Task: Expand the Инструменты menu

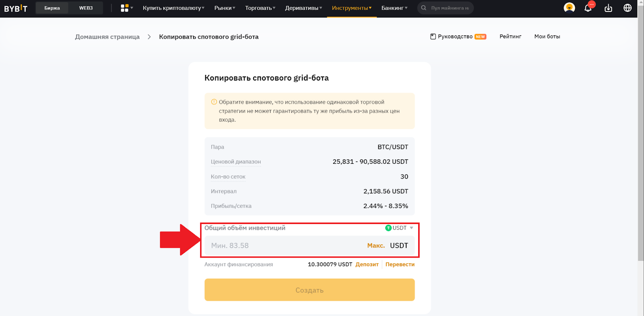Action: point(352,8)
